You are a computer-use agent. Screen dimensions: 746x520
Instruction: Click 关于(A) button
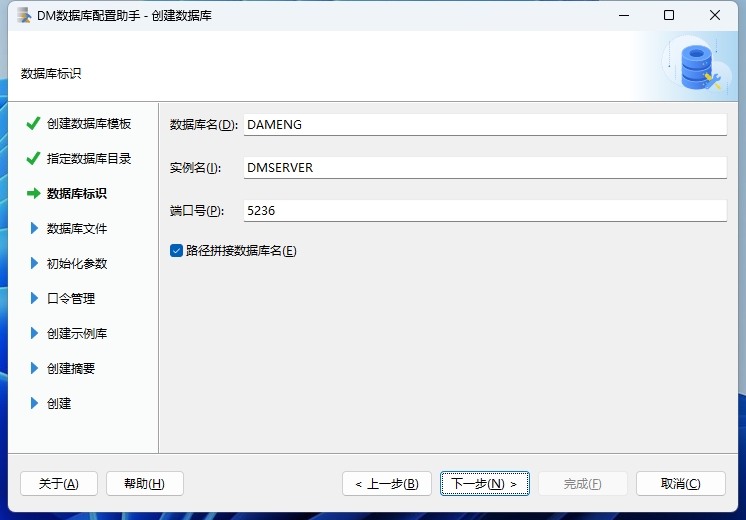[59, 484]
